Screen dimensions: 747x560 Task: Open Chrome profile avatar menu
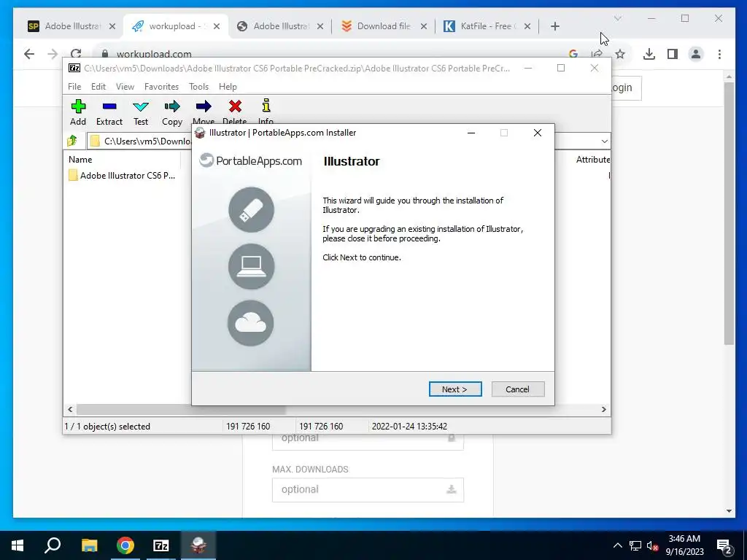click(696, 54)
